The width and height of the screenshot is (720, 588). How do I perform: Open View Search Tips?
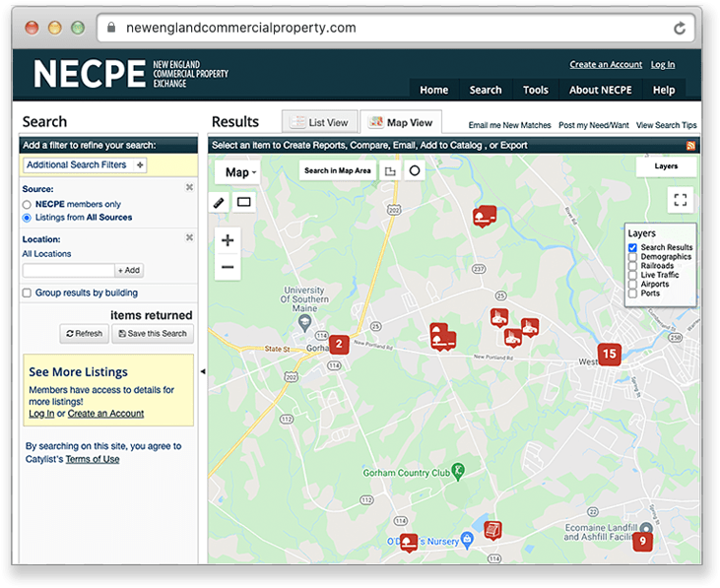click(666, 125)
